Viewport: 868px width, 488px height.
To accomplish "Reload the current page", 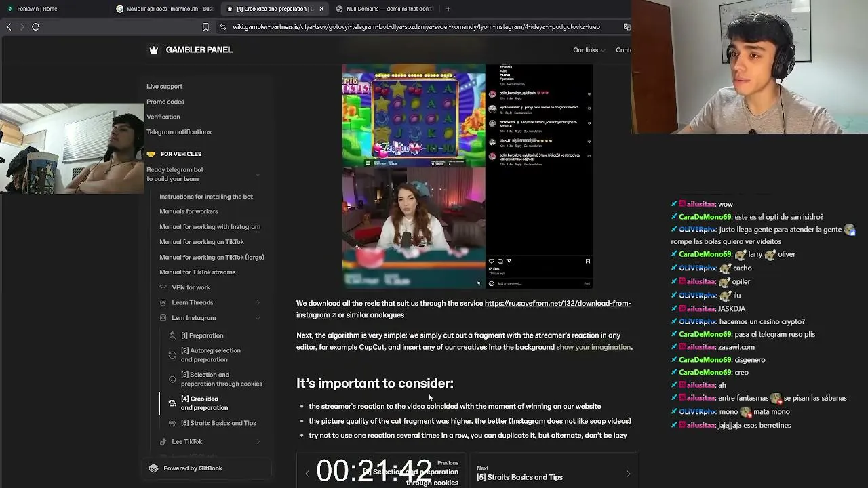I will 36,26.
